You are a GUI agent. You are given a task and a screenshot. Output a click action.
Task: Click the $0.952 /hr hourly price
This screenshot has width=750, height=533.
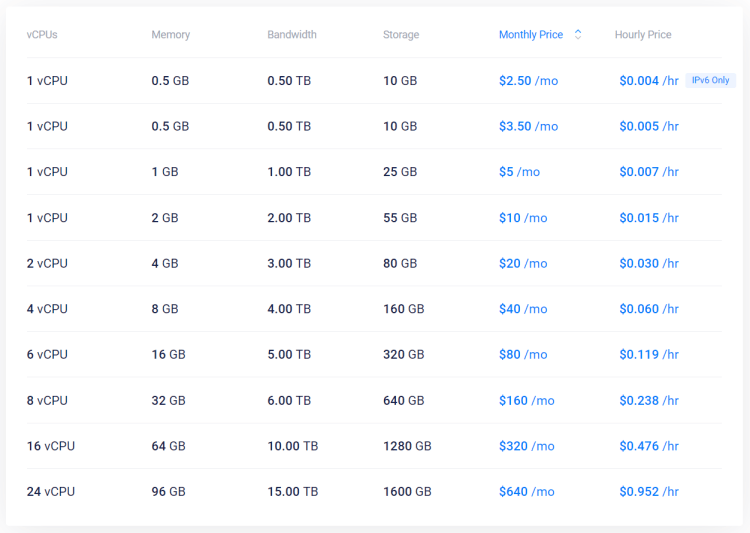pyautogui.click(x=649, y=491)
